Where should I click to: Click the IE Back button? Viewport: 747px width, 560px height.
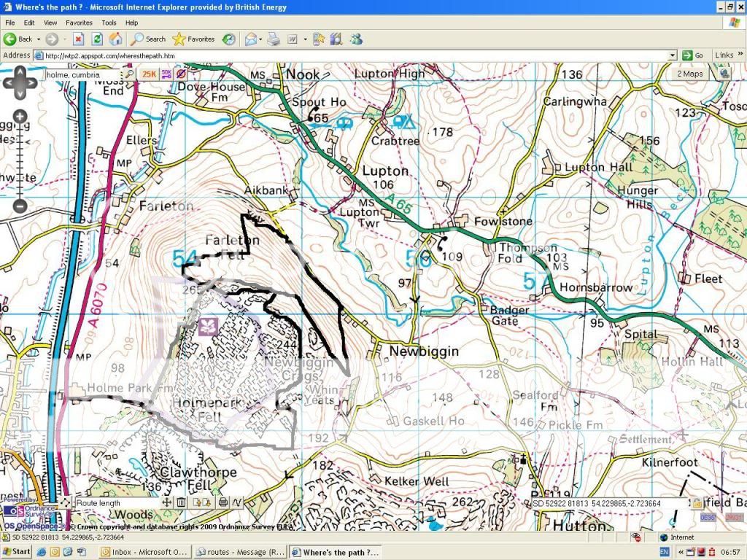(x=18, y=39)
